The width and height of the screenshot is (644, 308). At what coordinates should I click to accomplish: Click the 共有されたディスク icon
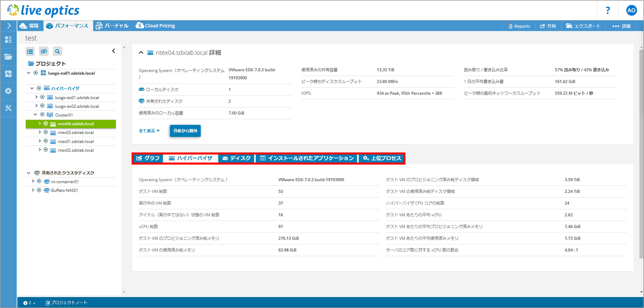coord(142,101)
